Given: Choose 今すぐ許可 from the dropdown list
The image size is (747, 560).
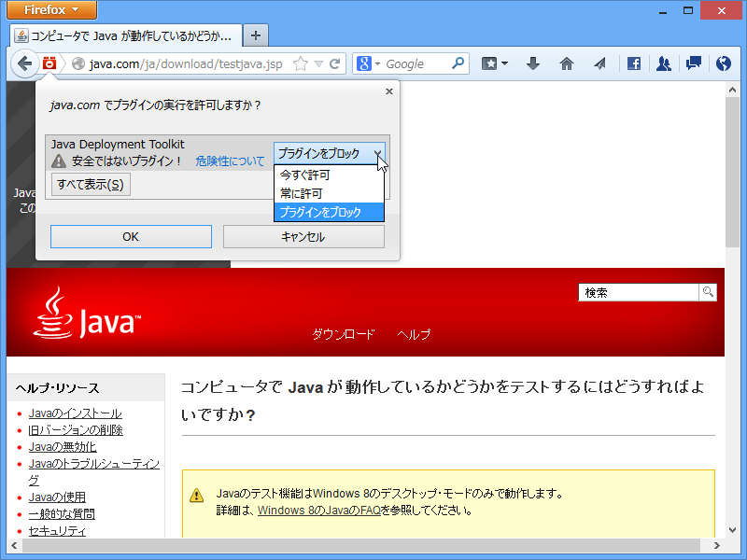Looking at the screenshot, I should (330, 175).
